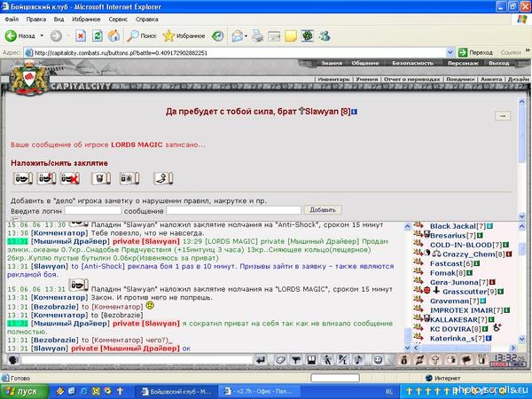Click the Stop button in IE toolbar

[81, 35]
